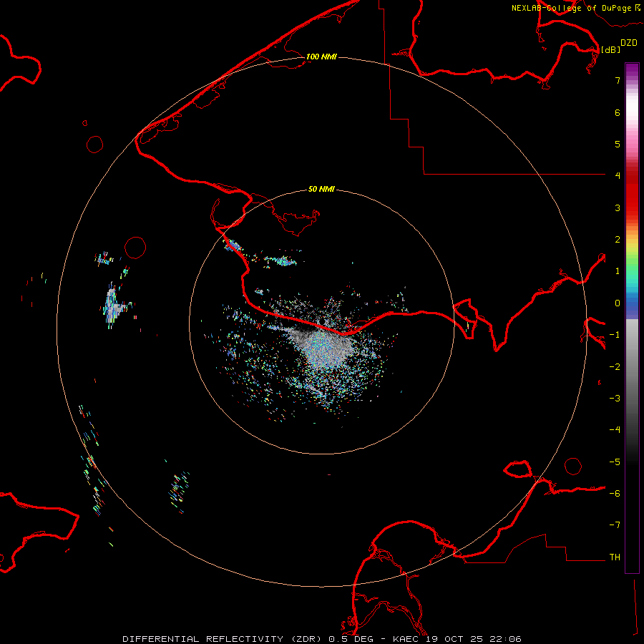The image size is (644, 644).
Task: Click the gray echo cluster west of the 50 NMI ring
Action: click(112, 306)
